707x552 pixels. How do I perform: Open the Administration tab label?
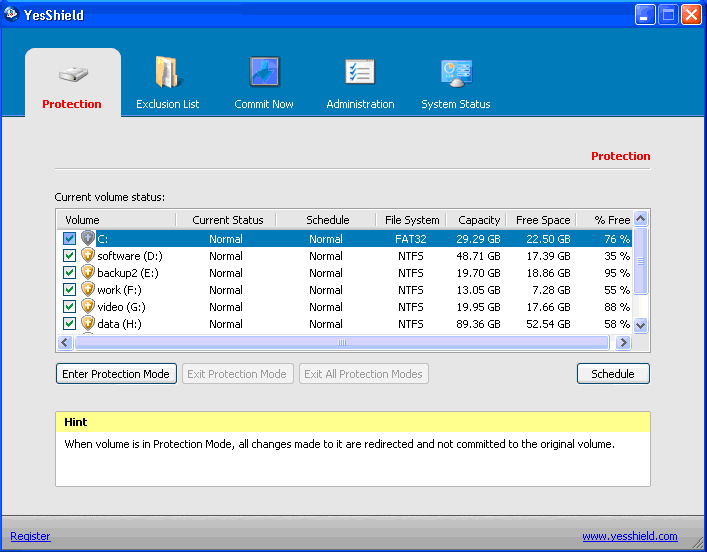pos(360,104)
